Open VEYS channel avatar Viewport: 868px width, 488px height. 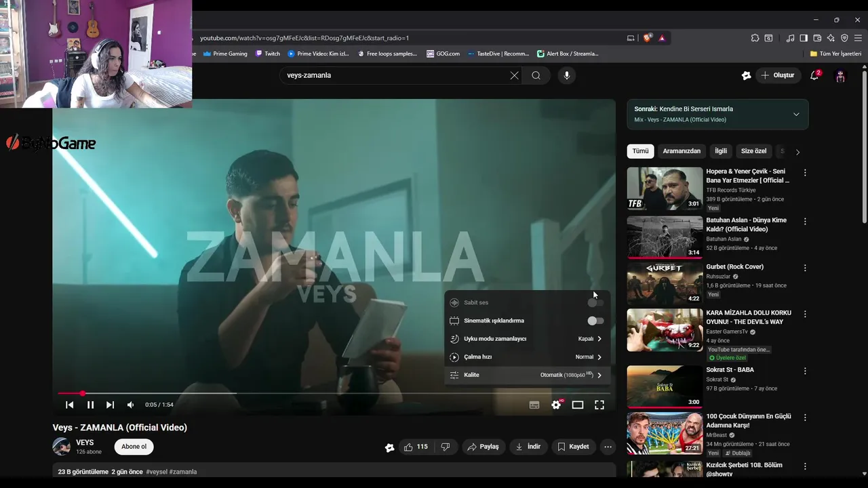point(62,447)
